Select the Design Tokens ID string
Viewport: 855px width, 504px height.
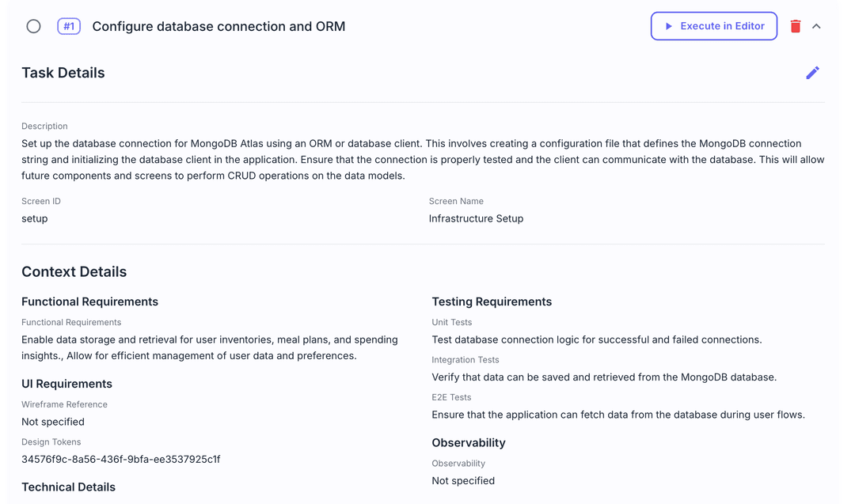click(x=121, y=459)
